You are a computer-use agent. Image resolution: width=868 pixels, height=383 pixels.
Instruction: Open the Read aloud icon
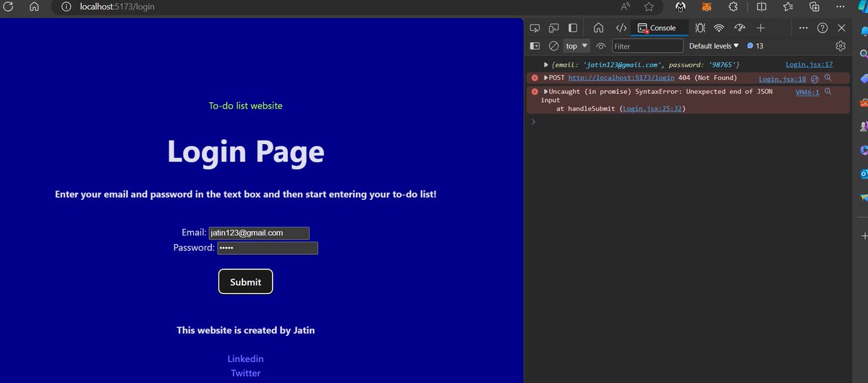(x=625, y=7)
